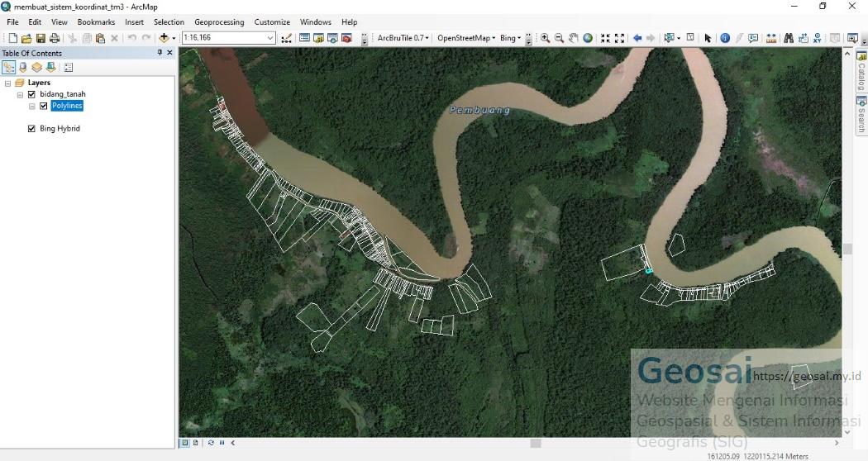The image size is (868, 461).
Task: Open the Bookmarks menu
Action: [97, 22]
